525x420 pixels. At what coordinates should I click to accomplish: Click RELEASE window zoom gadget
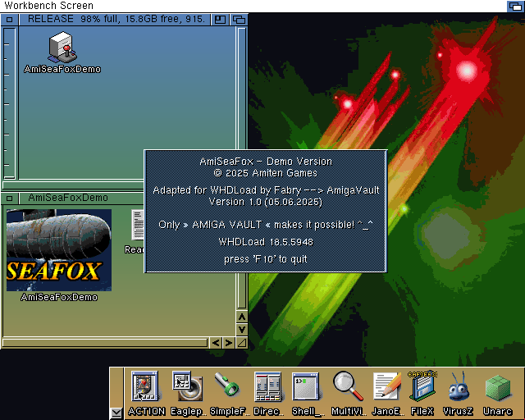coord(220,20)
